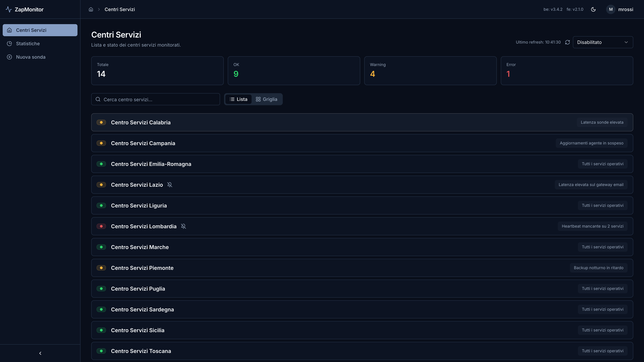Click the M user avatar
The width and height of the screenshot is (644, 362).
(611, 10)
